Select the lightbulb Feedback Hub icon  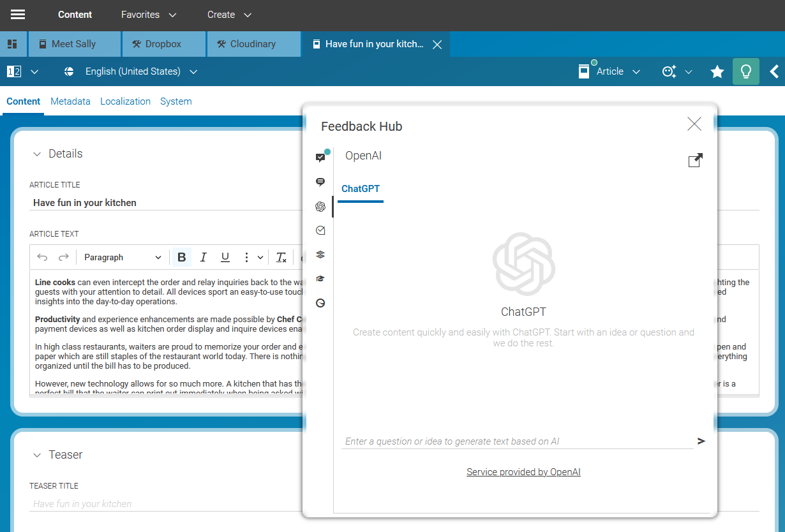coord(745,71)
